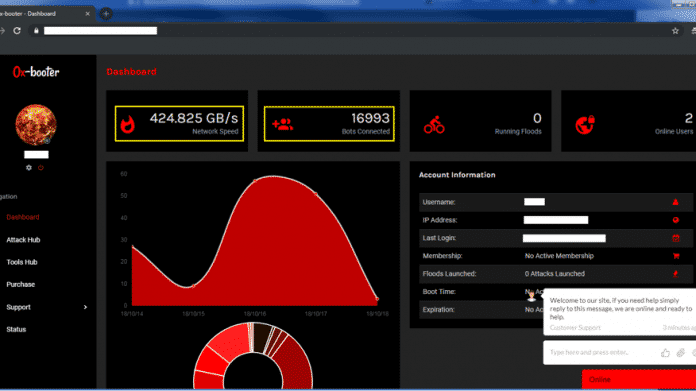Click the chat message input field

coord(601,352)
